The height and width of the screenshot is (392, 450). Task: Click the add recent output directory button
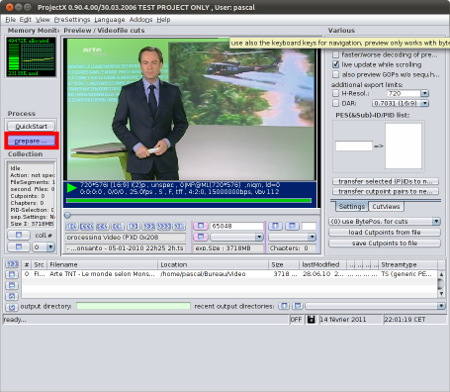[284, 306]
